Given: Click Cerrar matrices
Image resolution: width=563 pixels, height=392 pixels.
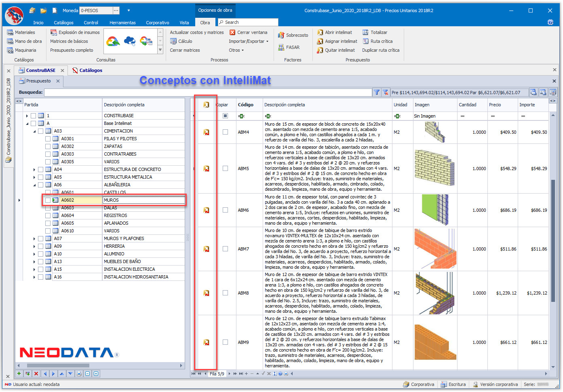Looking at the screenshot, I should pyautogui.click(x=185, y=50).
